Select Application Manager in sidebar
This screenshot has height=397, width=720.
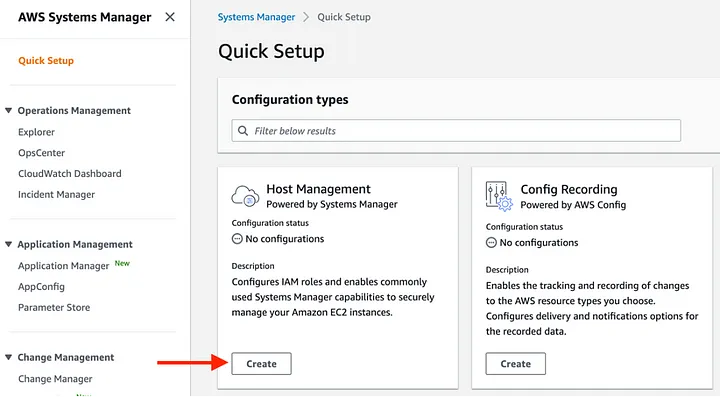click(63, 266)
